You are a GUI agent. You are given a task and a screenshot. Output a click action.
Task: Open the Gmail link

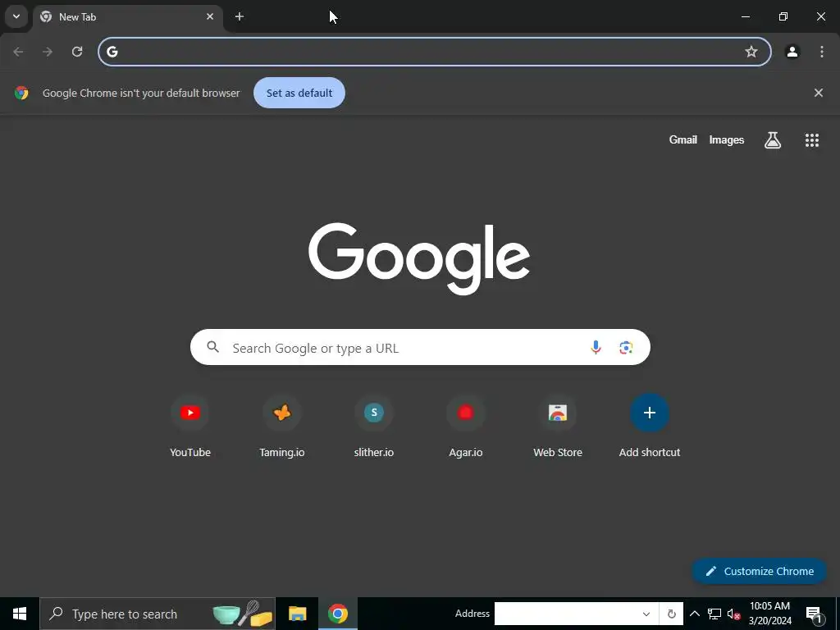coord(683,139)
